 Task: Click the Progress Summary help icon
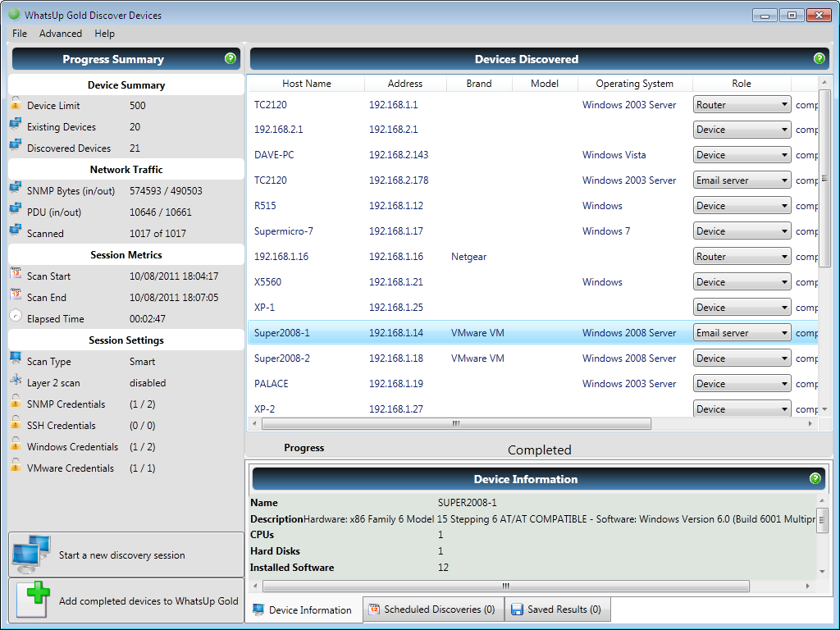(x=231, y=58)
